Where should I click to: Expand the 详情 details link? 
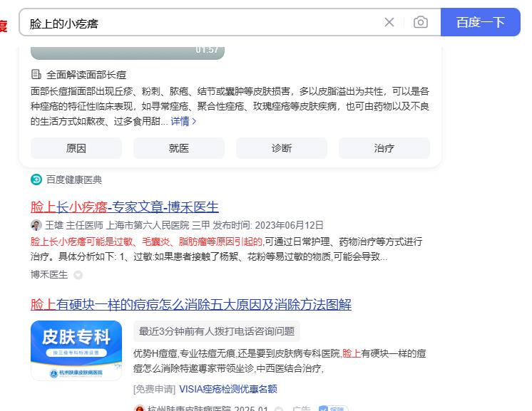183,121
